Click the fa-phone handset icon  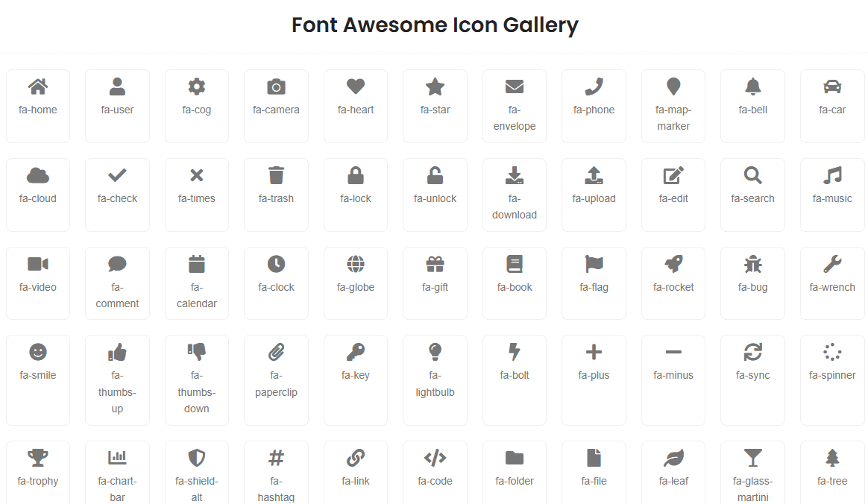point(594,87)
